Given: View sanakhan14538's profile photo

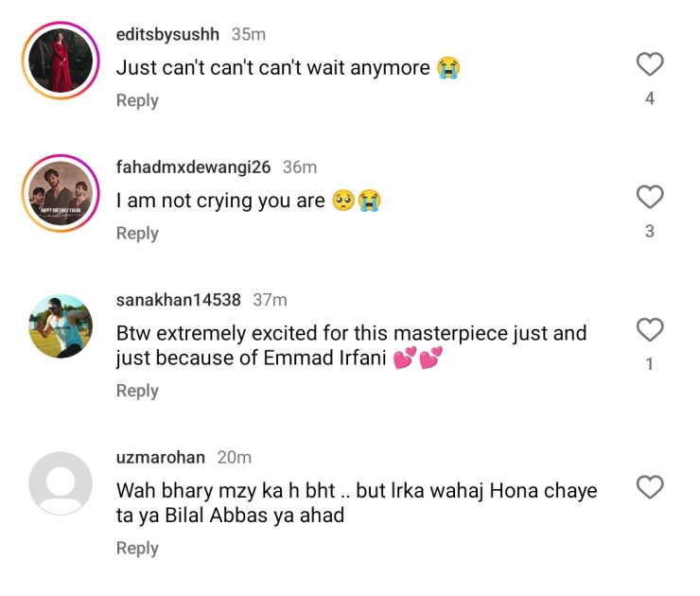Looking at the screenshot, I should pos(61,326).
